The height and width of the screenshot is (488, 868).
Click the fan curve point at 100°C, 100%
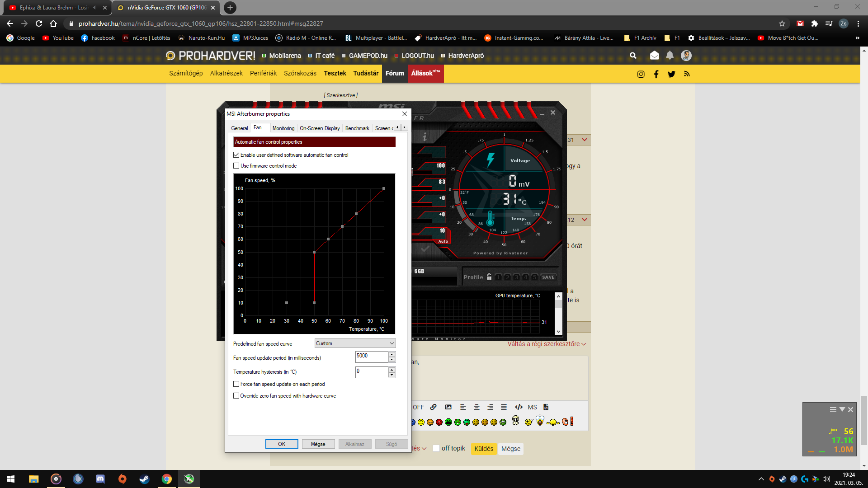(x=384, y=188)
